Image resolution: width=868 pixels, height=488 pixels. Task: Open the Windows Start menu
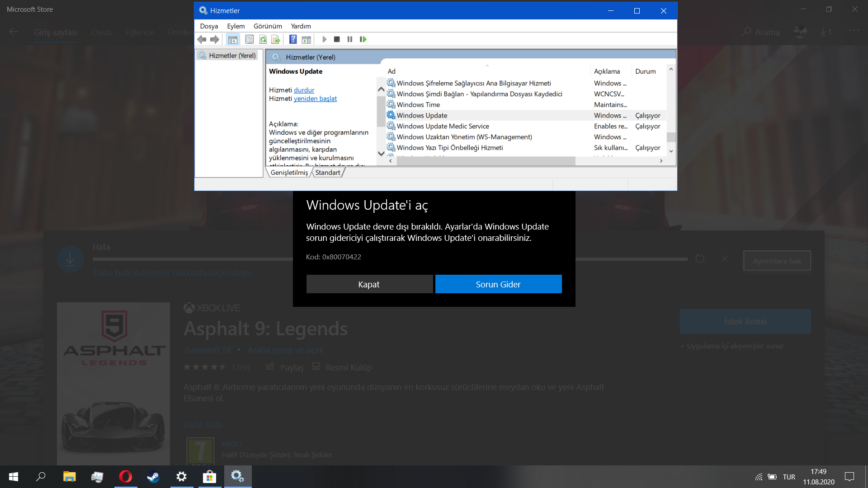tap(14, 477)
